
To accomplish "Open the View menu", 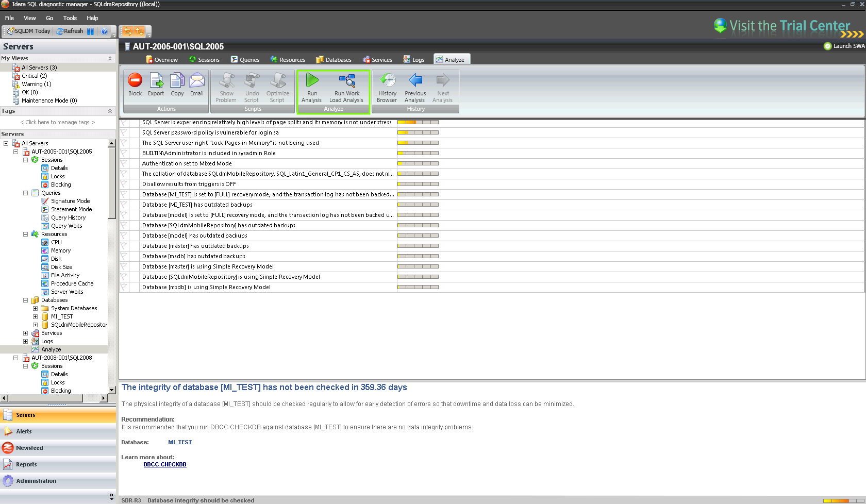I will tap(30, 18).
